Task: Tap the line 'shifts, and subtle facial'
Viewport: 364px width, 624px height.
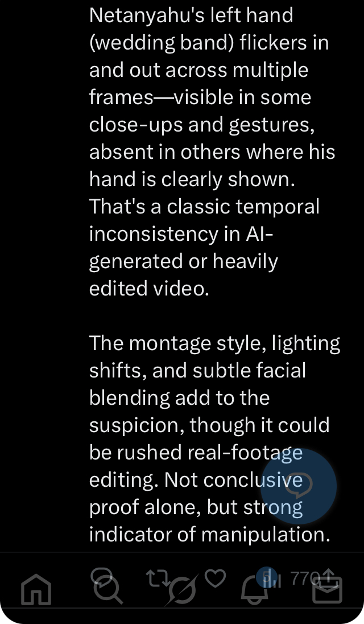Action: (197, 371)
